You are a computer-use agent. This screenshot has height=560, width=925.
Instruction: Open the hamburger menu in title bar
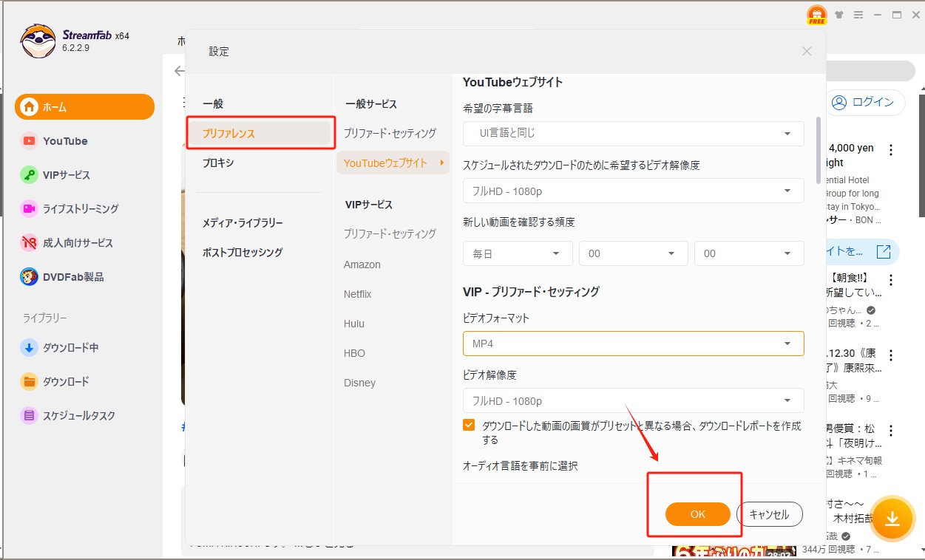[x=858, y=15]
